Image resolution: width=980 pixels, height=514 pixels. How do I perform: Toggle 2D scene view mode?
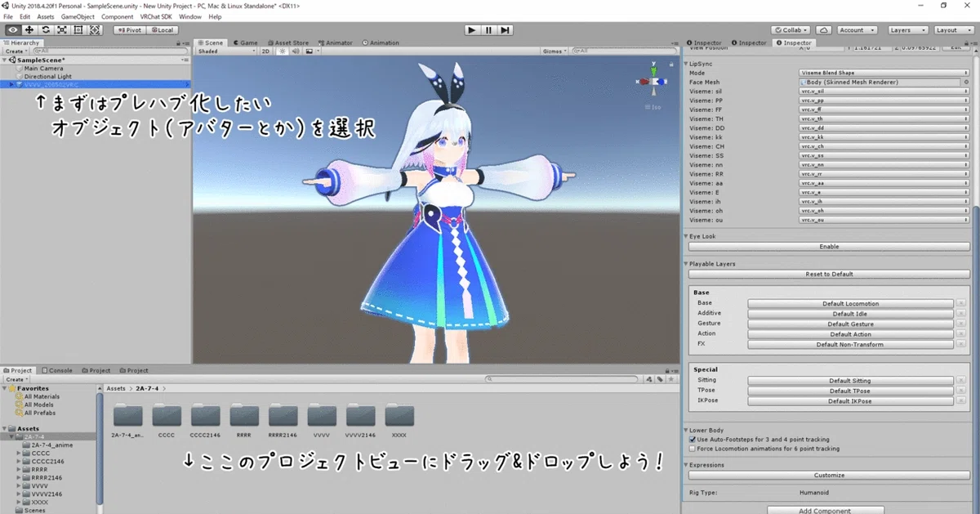[265, 51]
